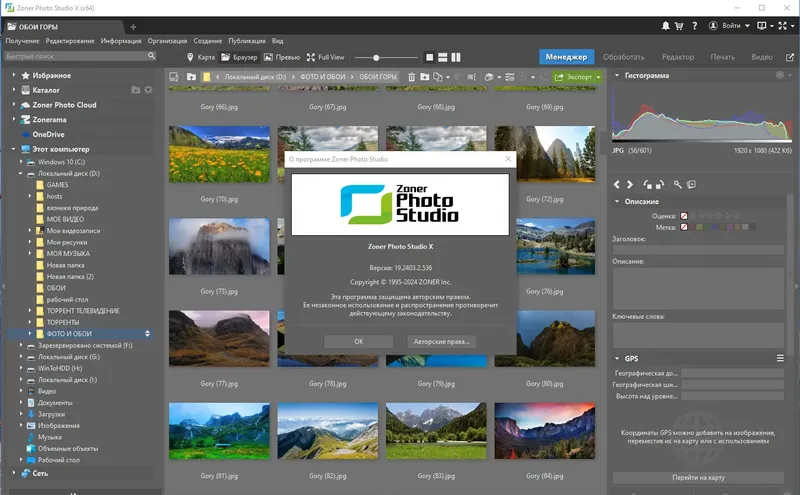Open the Map (Карта) view

pyautogui.click(x=200, y=57)
